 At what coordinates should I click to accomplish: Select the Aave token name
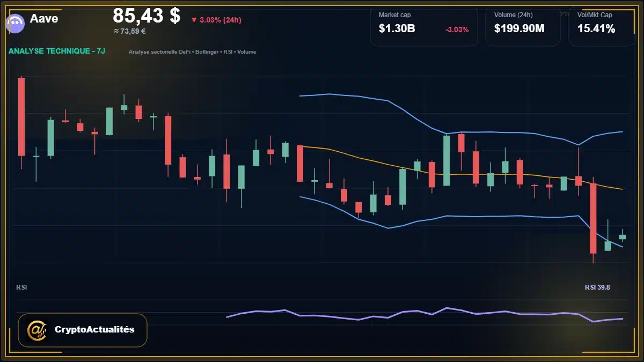point(44,19)
